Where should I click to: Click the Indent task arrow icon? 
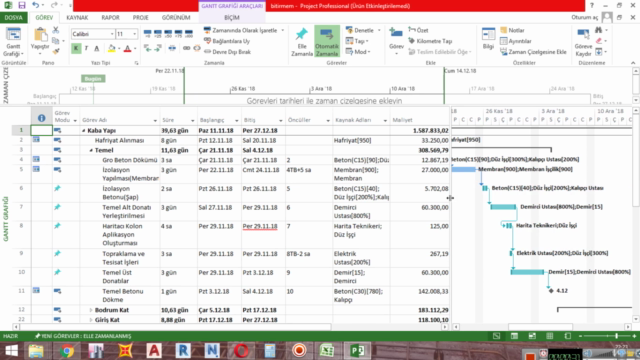(x=158, y=49)
